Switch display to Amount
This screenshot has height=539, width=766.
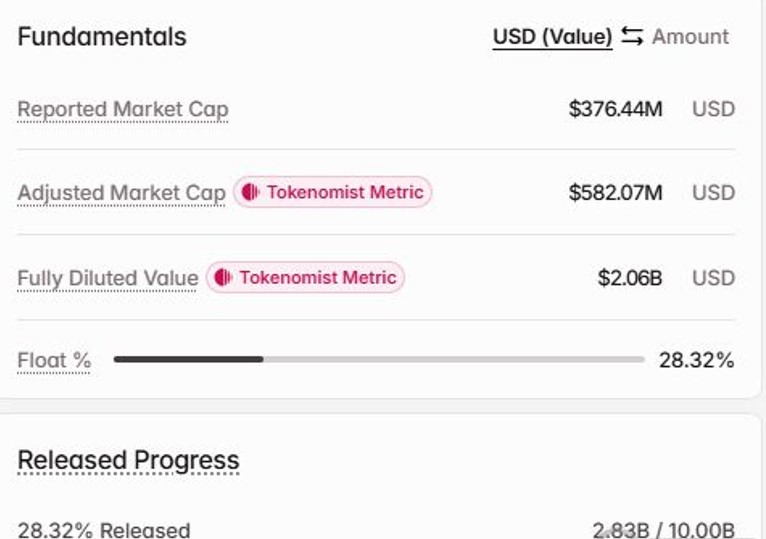[690, 37]
